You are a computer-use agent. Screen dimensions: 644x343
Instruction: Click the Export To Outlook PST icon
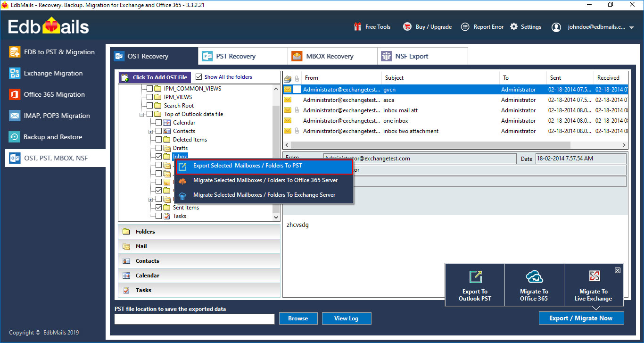[475, 277]
